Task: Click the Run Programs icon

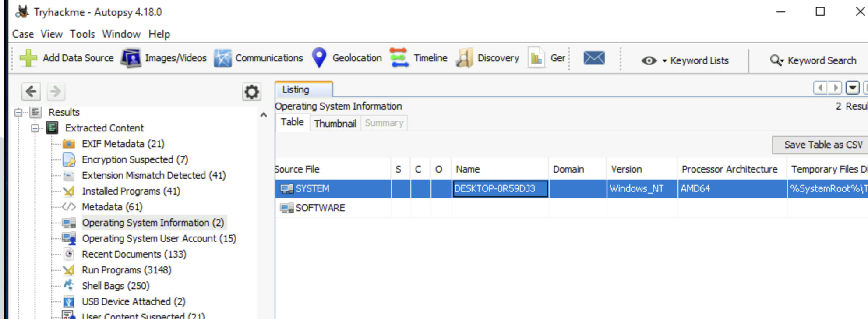Action: (69, 270)
